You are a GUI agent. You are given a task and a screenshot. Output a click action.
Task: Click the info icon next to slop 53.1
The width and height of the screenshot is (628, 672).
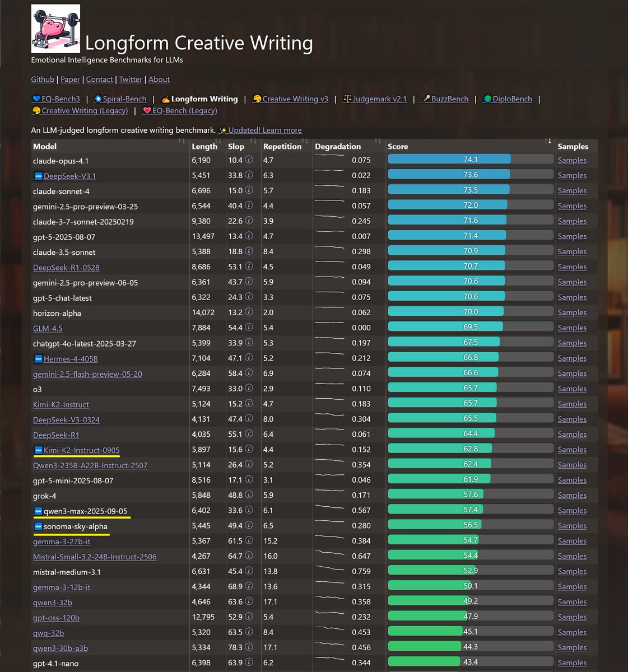[x=249, y=267]
